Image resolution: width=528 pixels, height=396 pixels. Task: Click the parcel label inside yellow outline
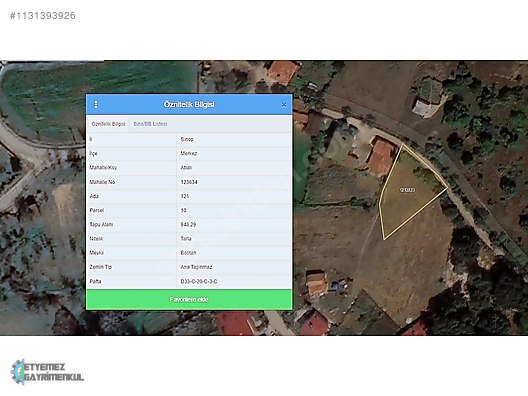pyautogui.click(x=407, y=190)
